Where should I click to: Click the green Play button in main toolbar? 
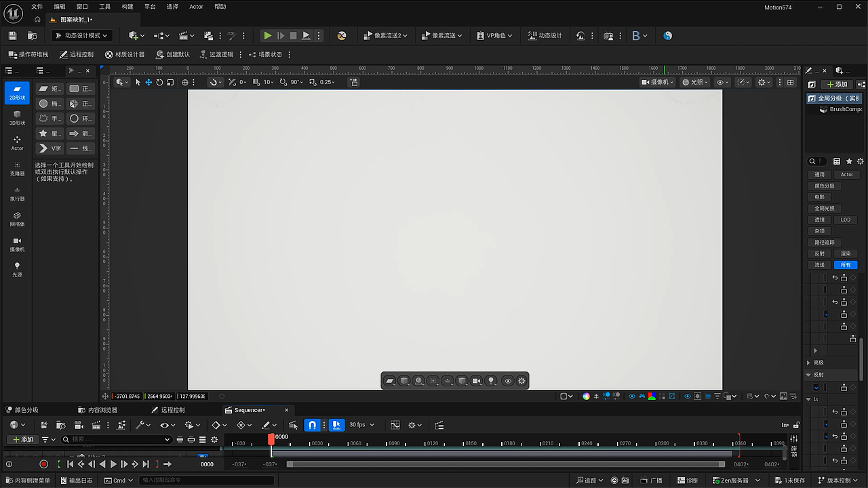coord(268,35)
